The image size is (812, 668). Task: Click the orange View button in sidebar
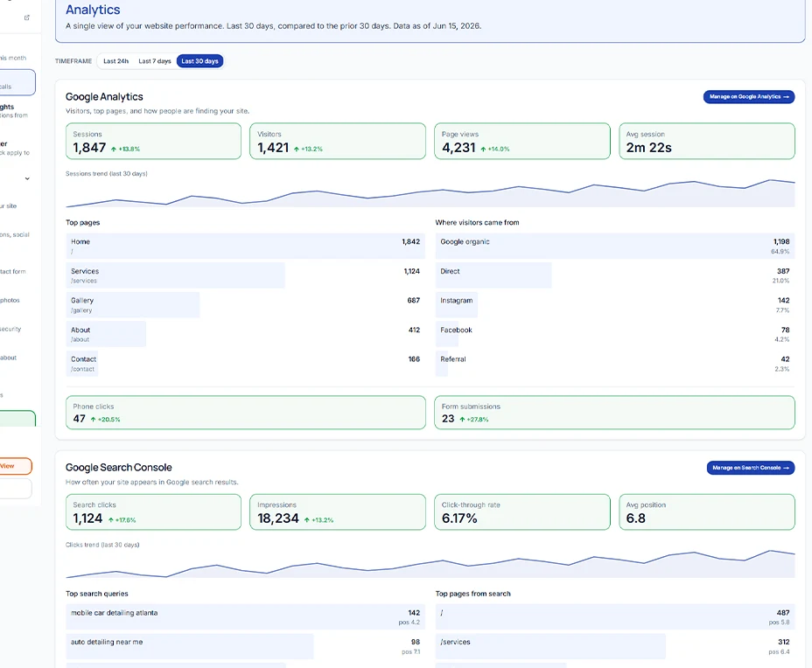[x=15, y=466]
